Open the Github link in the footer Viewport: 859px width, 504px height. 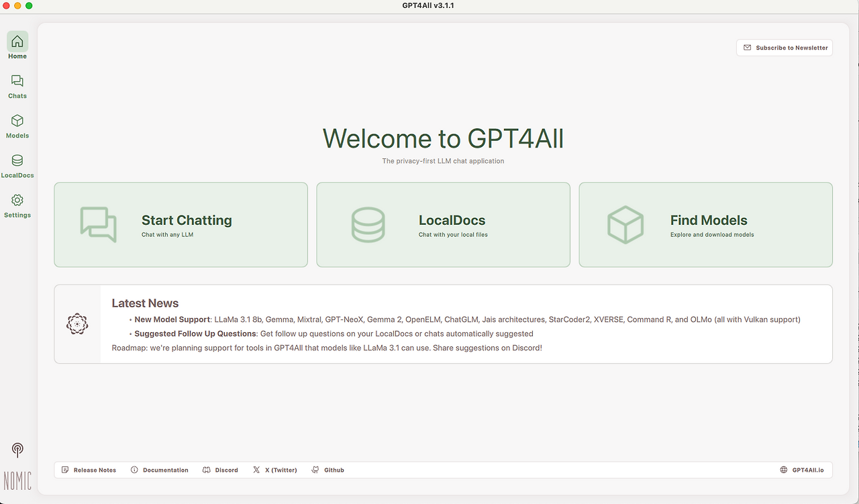pyautogui.click(x=328, y=470)
